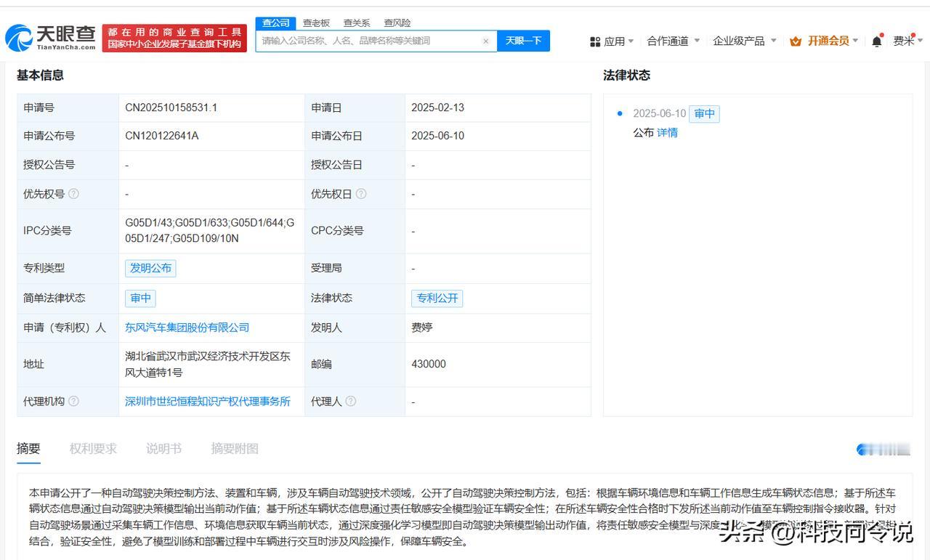930x560 pixels.
Task: Select the 查老板 search tab
Action: (x=316, y=23)
